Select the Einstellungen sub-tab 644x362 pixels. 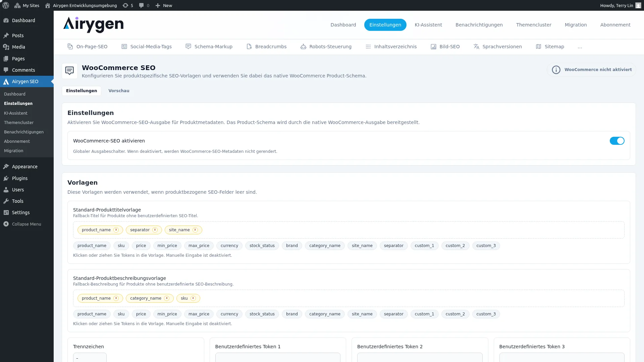point(82,91)
